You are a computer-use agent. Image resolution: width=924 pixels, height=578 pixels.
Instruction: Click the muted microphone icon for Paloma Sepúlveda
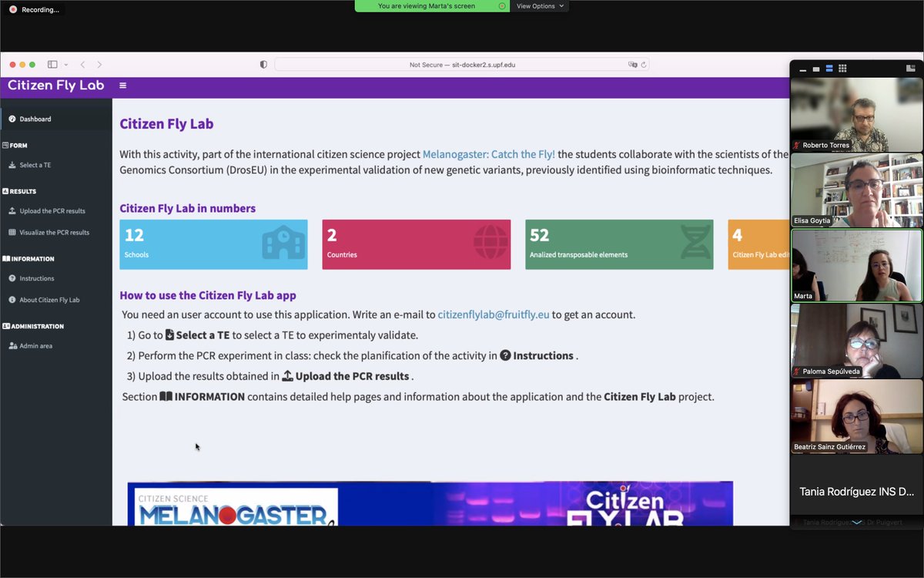click(x=798, y=371)
